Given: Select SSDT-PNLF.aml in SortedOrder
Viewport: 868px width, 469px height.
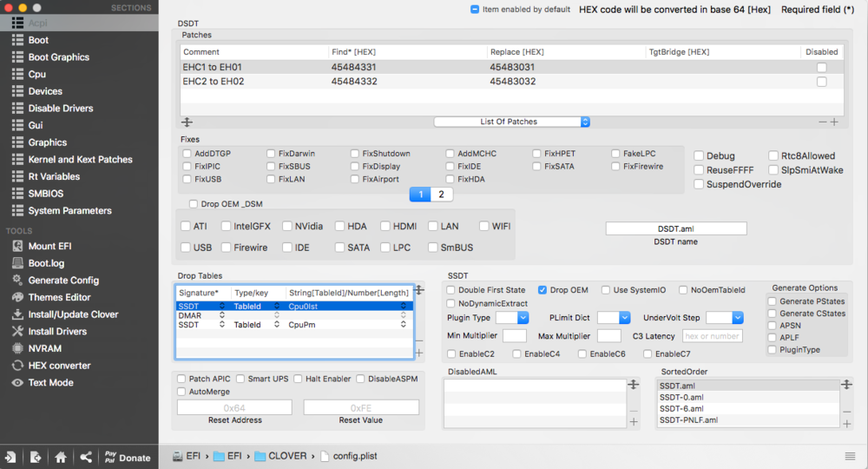Looking at the screenshot, I should point(748,420).
